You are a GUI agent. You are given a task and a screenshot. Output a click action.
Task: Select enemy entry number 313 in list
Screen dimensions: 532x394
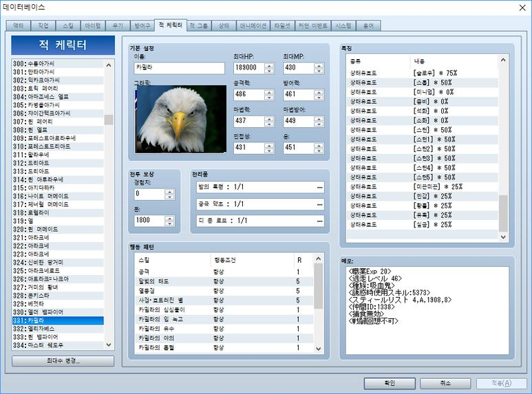click(x=58, y=171)
